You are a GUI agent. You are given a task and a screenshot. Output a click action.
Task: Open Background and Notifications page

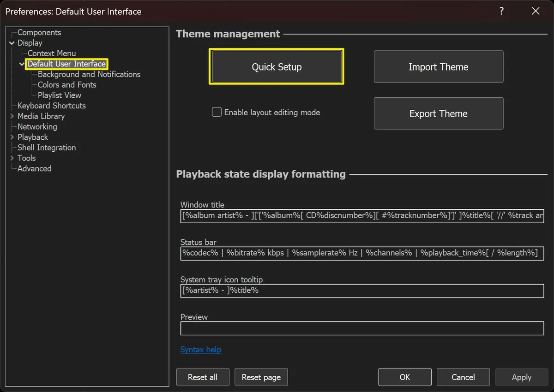click(x=89, y=74)
